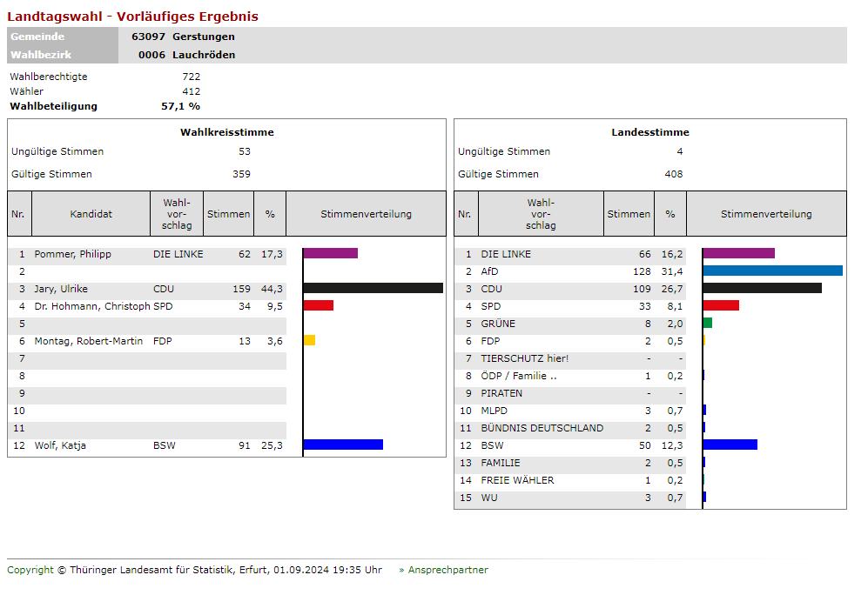Click the green GRÜNE bar in Landesstimme
The height and width of the screenshot is (595, 868).
tap(708, 323)
